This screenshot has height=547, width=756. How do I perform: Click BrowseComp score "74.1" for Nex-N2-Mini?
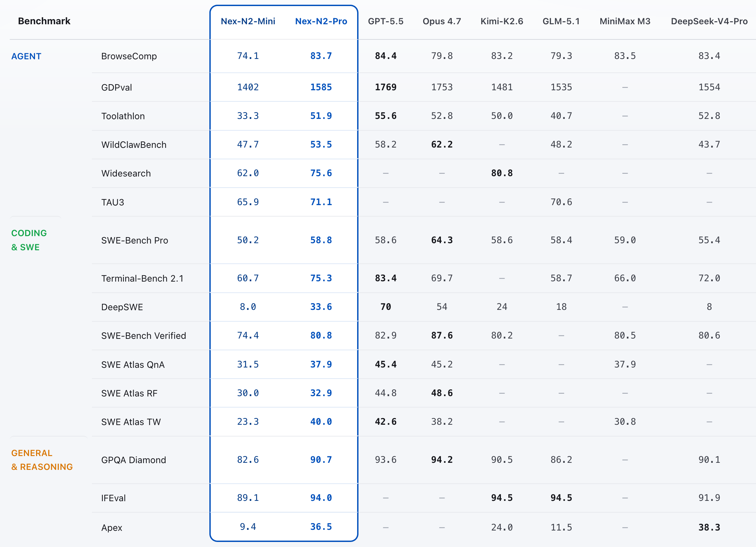click(x=248, y=56)
